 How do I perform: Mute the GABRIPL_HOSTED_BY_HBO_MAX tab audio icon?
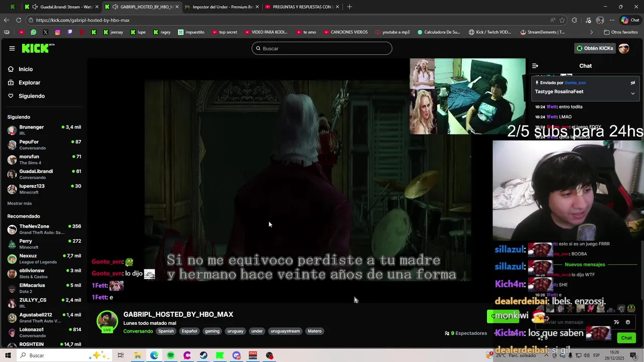[x=115, y=7]
